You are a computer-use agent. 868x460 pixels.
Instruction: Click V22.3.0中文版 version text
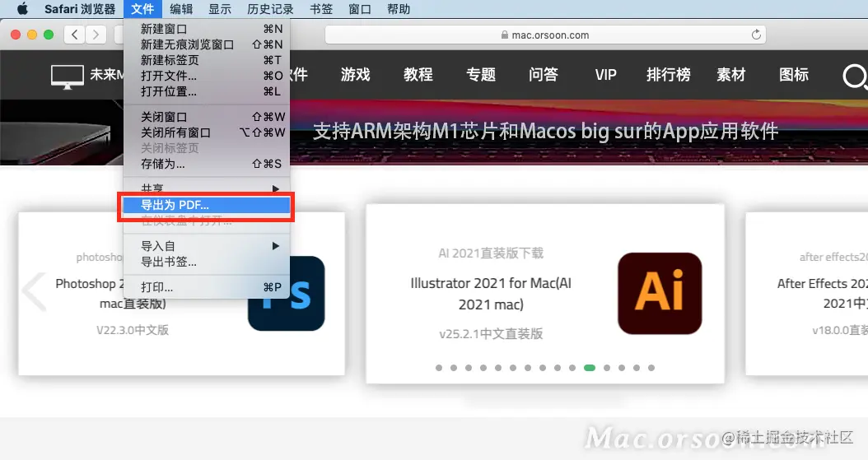[x=133, y=330]
